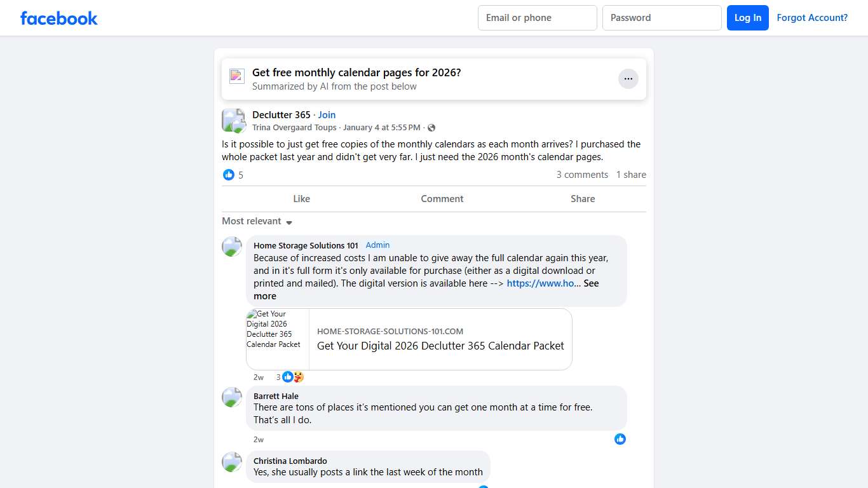
Task: Join the Declutter 365 group
Action: tap(327, 115)
